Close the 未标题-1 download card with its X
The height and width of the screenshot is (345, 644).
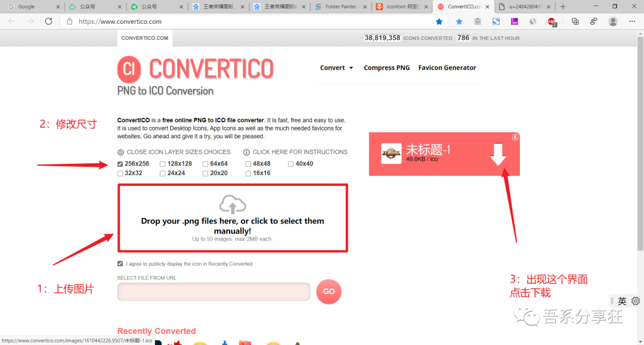pos(515,137)
